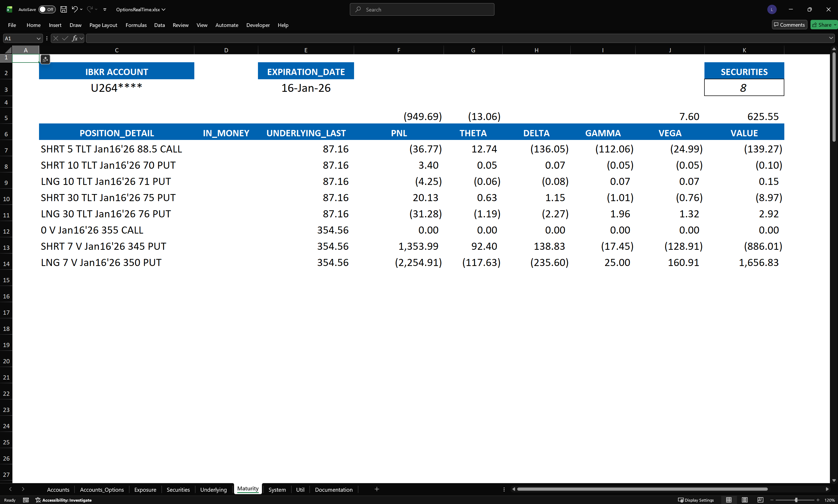Click the Quick Analysis icon beside cell A1
This screenshot has height=504, width=838.
pyautogui.click(x=45, y=59)
